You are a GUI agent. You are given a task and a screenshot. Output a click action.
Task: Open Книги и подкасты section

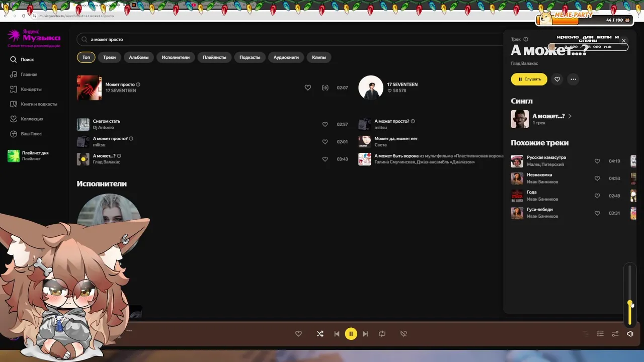(x=33, y=104)
